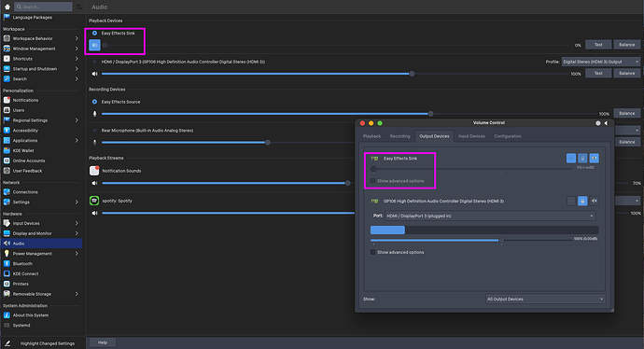Switch to the Input Devices tab
644x349 pixels.
[x=471, y=136]
